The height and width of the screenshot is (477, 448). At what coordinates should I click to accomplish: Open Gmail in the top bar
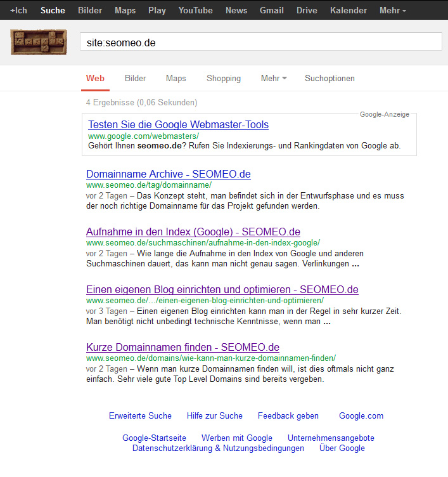click(x=272, y=10)
